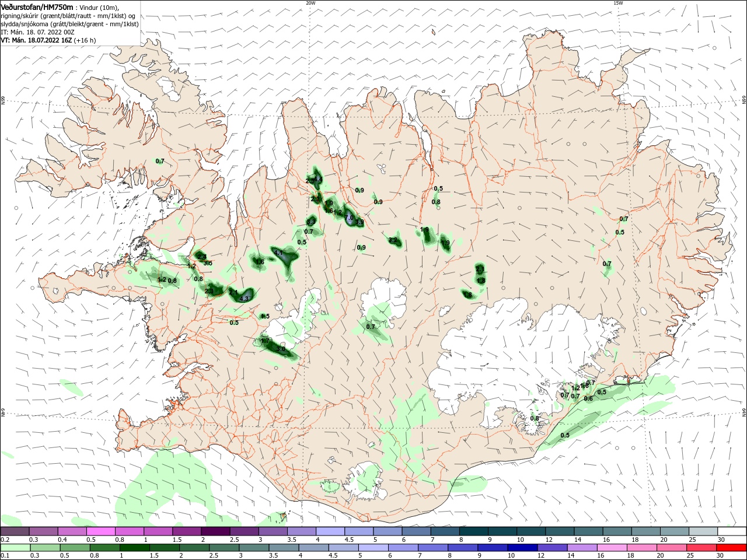Click the '0.8' value on the southeast coast
Viewport: 747px width, 560px height.
coord(535,418)
